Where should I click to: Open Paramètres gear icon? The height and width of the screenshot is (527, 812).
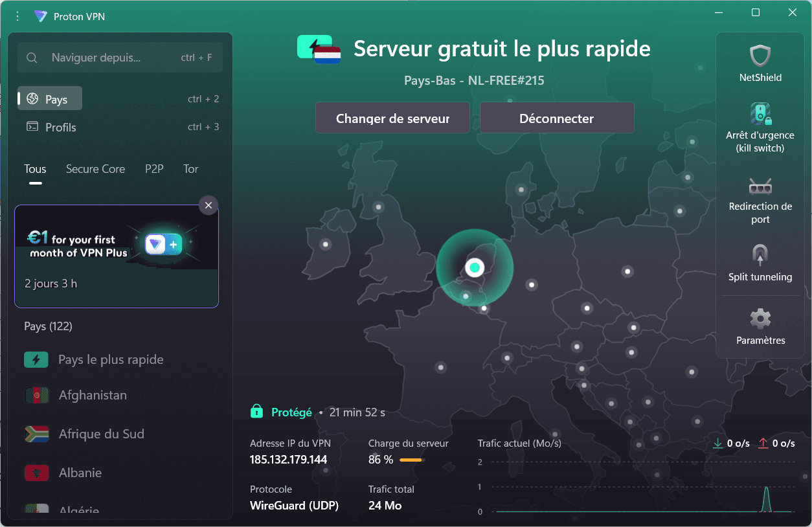[x=760, y=319]
